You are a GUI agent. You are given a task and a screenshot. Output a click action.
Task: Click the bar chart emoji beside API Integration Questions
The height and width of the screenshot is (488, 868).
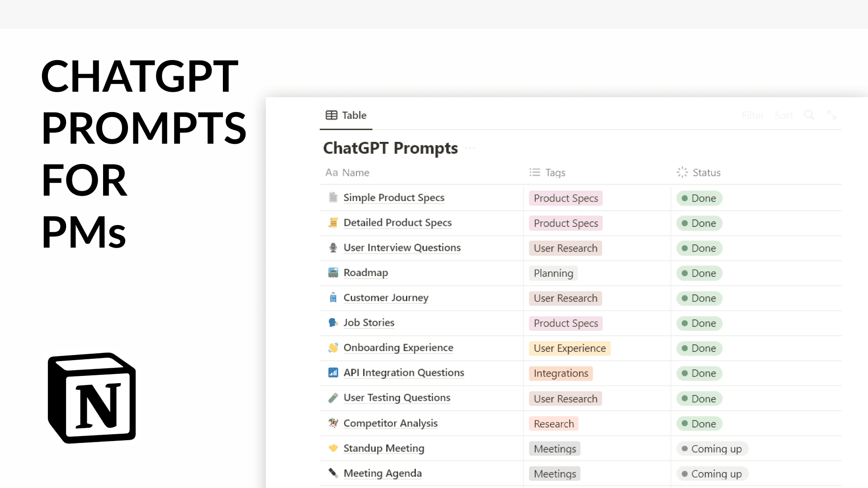click(333, 373)
